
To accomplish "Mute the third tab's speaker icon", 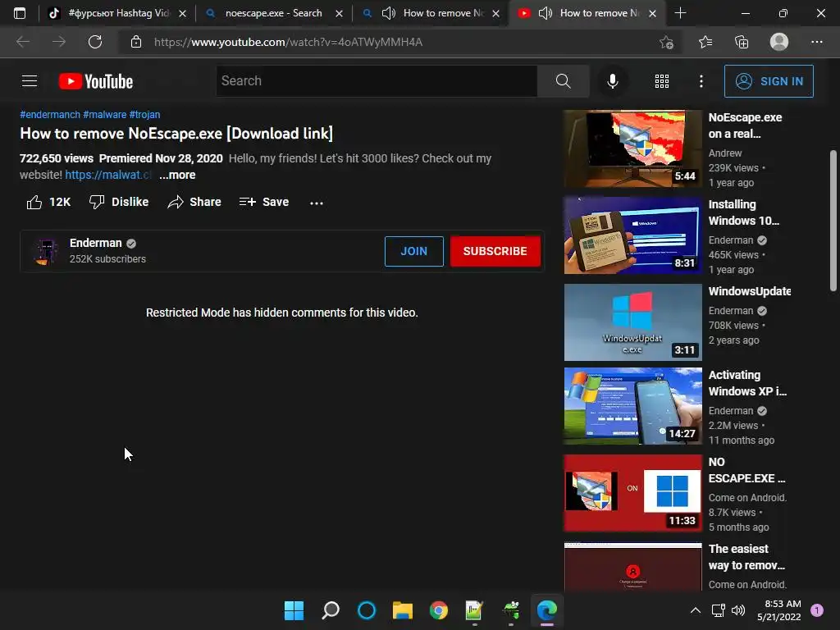I will click(388, 13).
